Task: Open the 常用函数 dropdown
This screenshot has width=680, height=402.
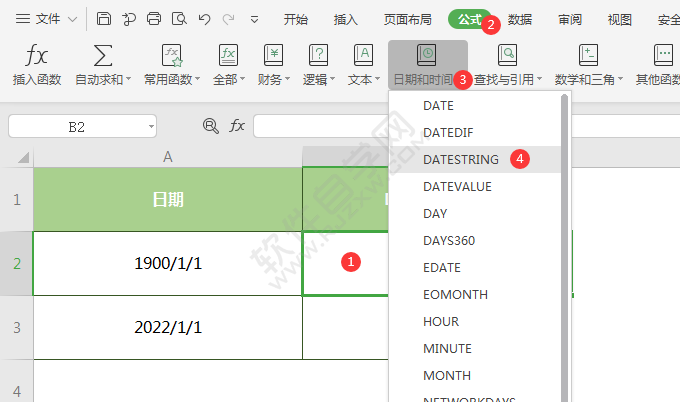Action: click(172, 64)
